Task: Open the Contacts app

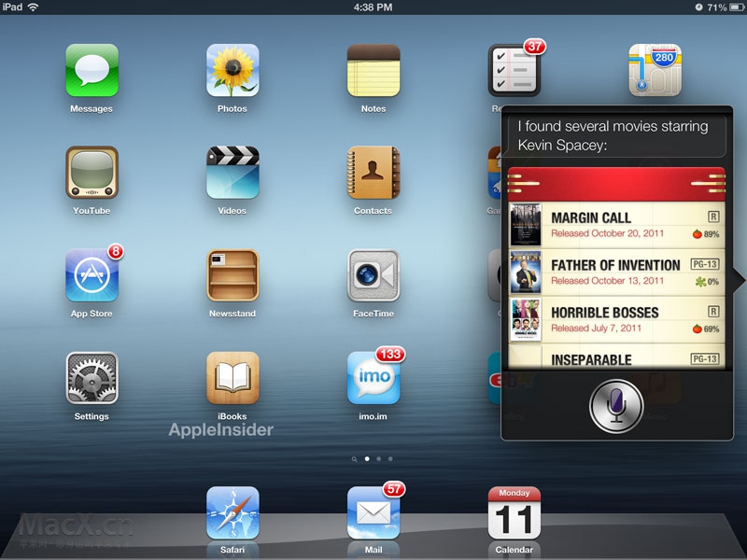Action: click(373, 172)
